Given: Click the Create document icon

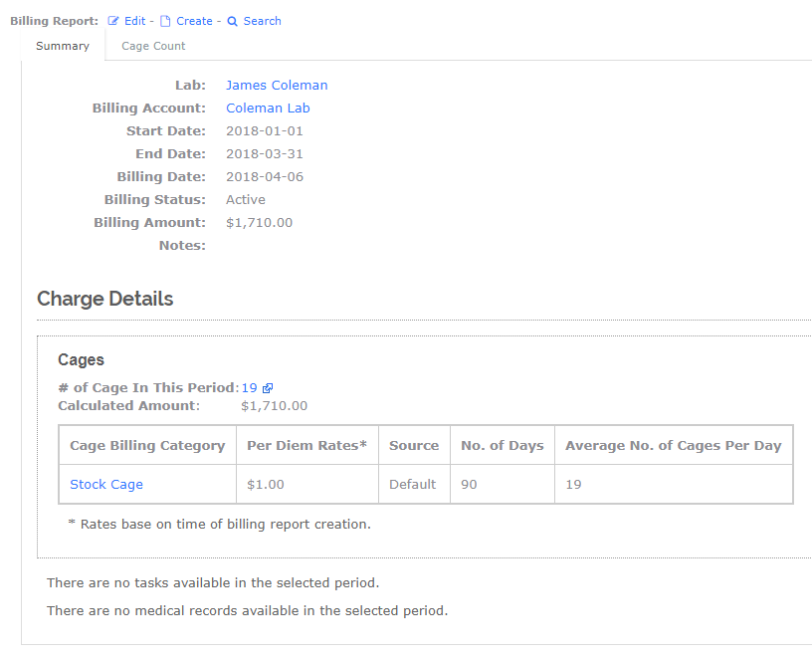Looking at the screenshot, I should point(166,21).
